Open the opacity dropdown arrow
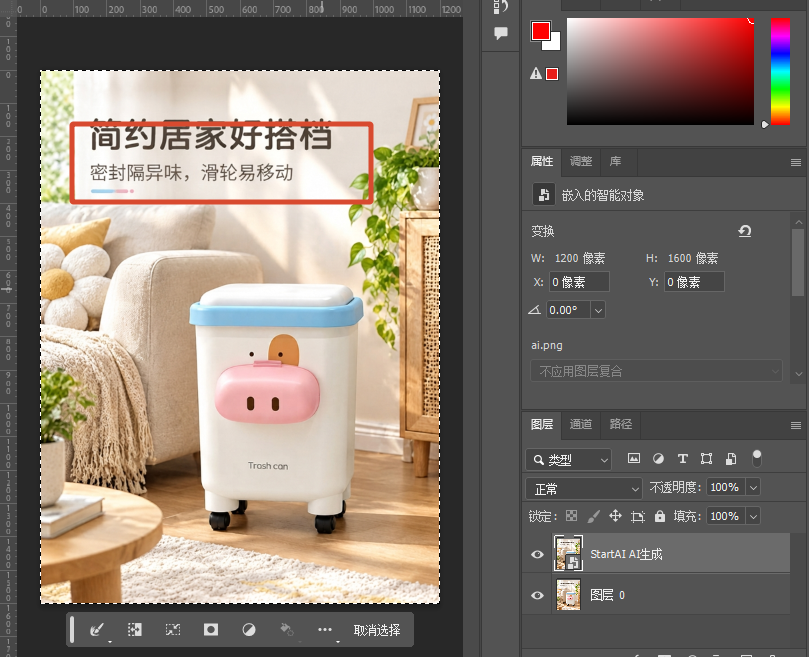This screenshot has width=809, height=657. tap(753, 487)
